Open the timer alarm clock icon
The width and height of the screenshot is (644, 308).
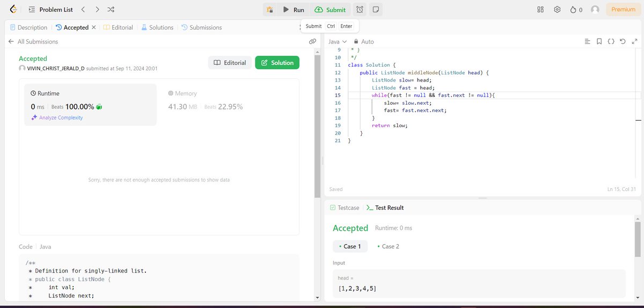[x=360, y=10]
